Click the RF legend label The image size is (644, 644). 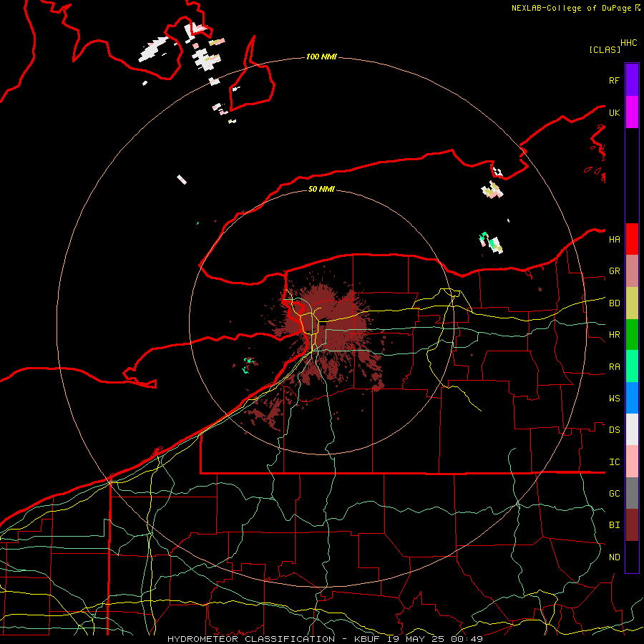(x=614, y=80)
